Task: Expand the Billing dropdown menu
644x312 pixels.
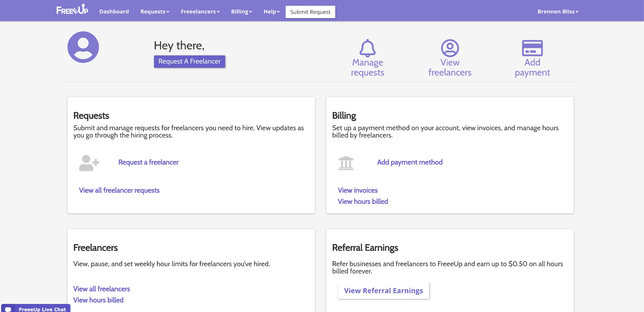Action: (241, 11)
